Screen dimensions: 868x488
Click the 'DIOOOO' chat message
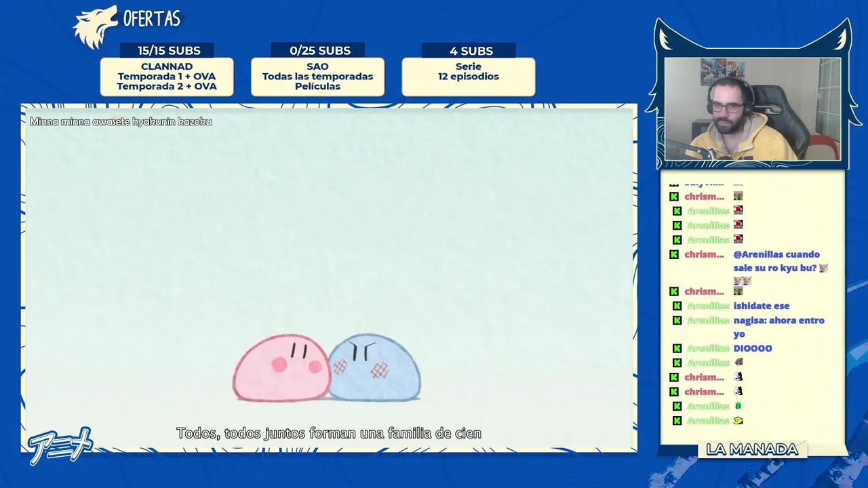pos(753,348)
